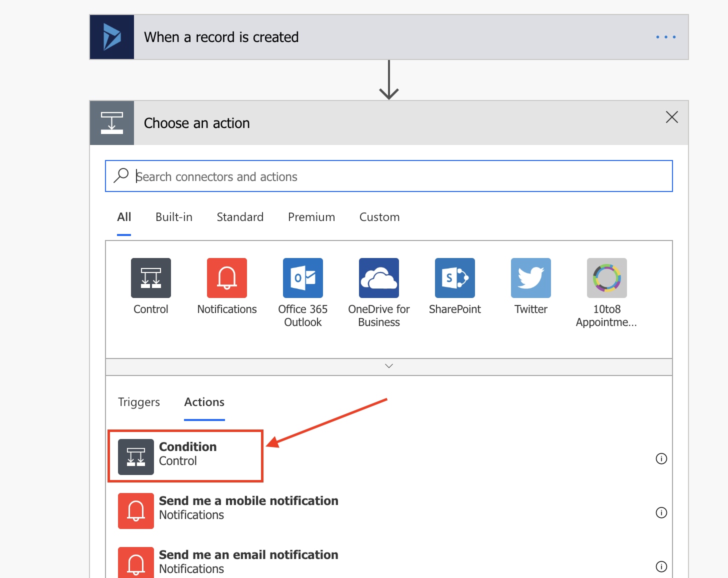Select the Control connector icon

(151, 278)
